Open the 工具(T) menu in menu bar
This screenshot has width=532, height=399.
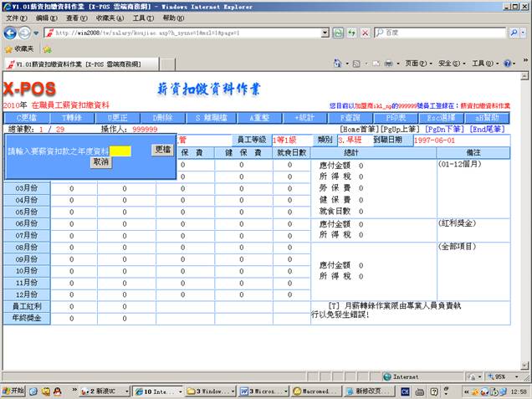pyautogui.click(x=143, y=18)
